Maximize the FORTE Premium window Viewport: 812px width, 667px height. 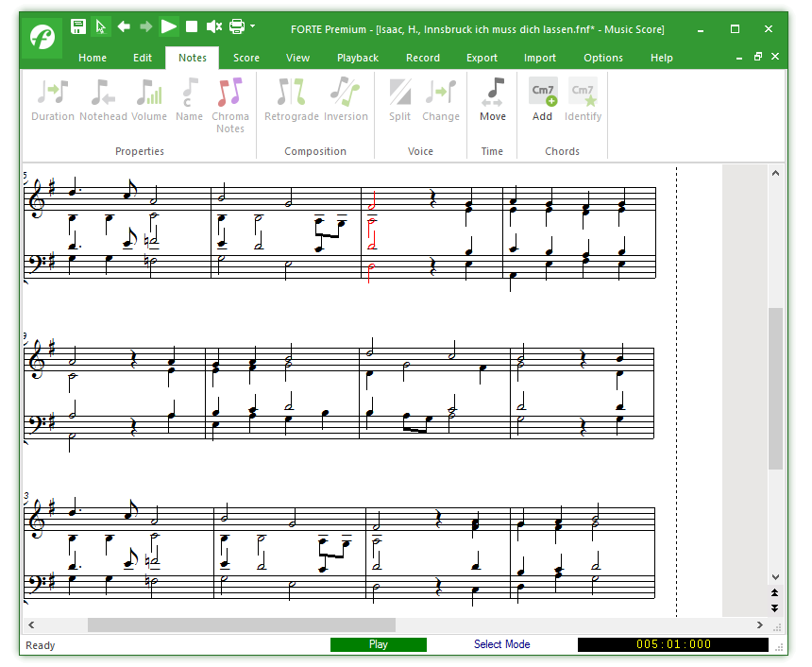tap(735, 29)
